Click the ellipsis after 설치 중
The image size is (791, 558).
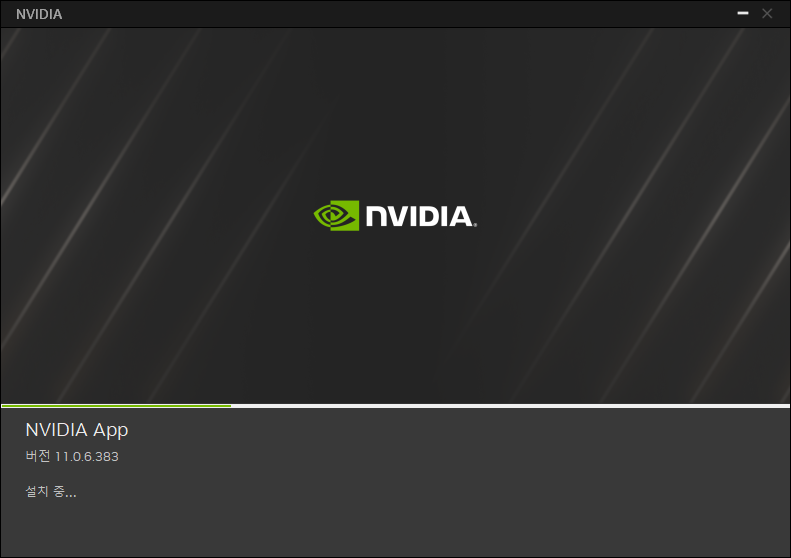71,495
